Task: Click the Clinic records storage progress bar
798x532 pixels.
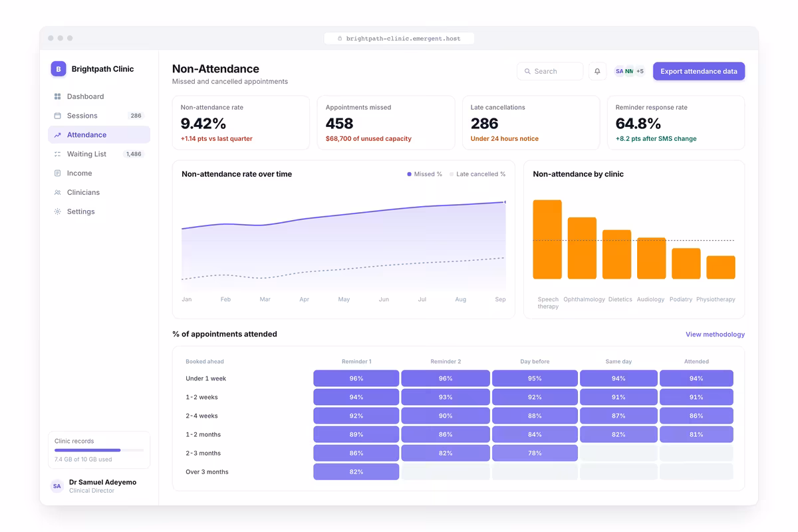Action: point(99,450)
